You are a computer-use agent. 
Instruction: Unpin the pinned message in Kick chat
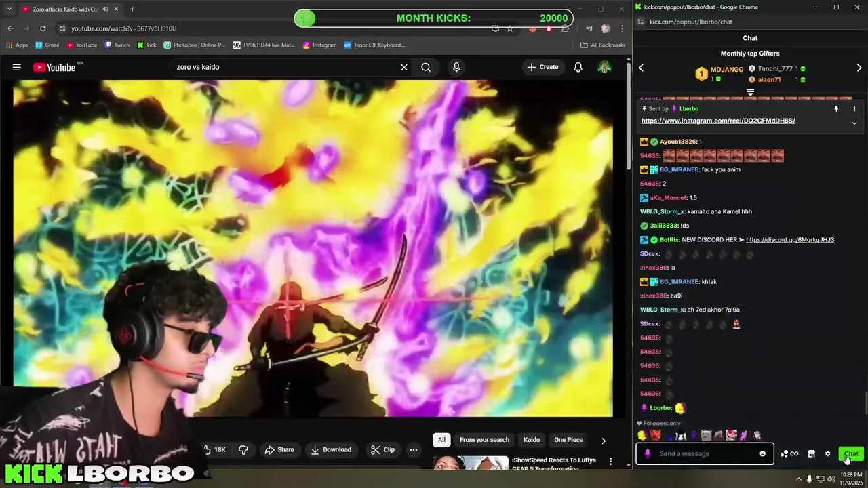(836, 108)
